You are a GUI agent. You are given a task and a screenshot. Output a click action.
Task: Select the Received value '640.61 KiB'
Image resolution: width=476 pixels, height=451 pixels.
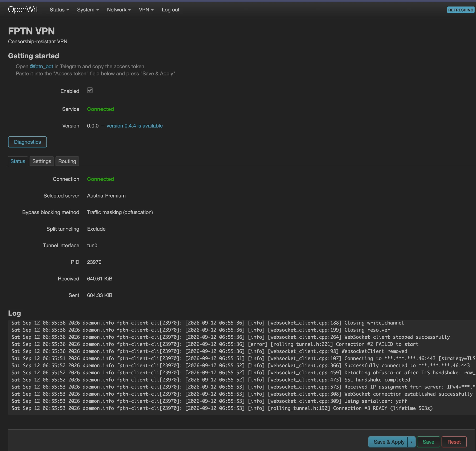click(99, 279)
